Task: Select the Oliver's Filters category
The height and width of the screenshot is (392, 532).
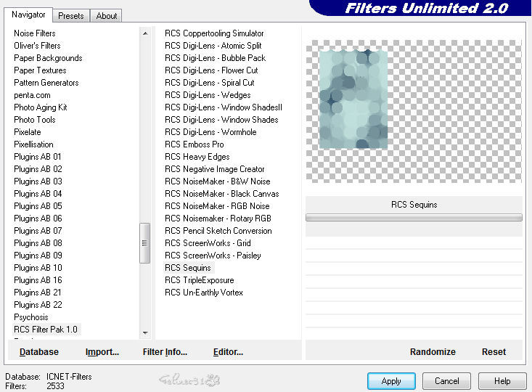Action: click(37, 46)
